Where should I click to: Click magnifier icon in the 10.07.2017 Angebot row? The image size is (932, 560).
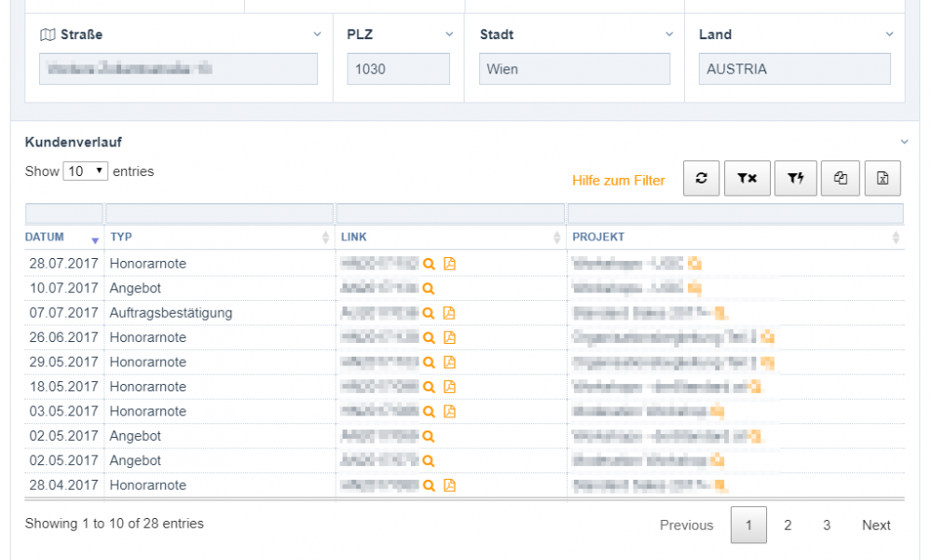click(x=429, y=289)
